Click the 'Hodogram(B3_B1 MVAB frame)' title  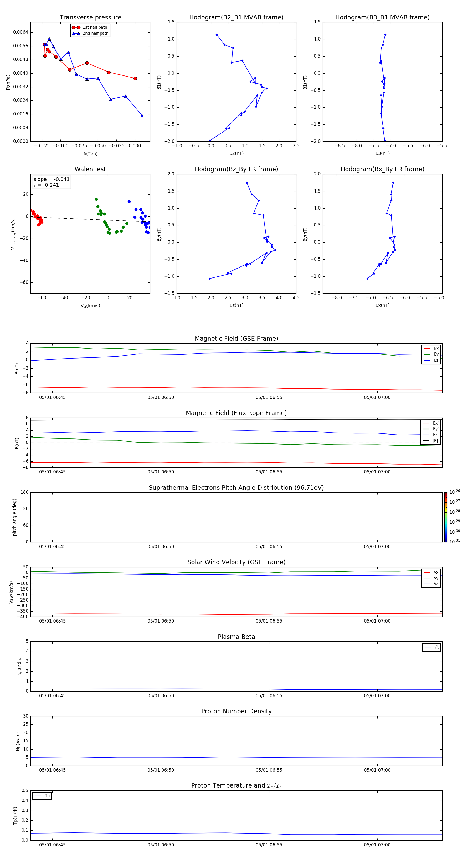point(382,17)
